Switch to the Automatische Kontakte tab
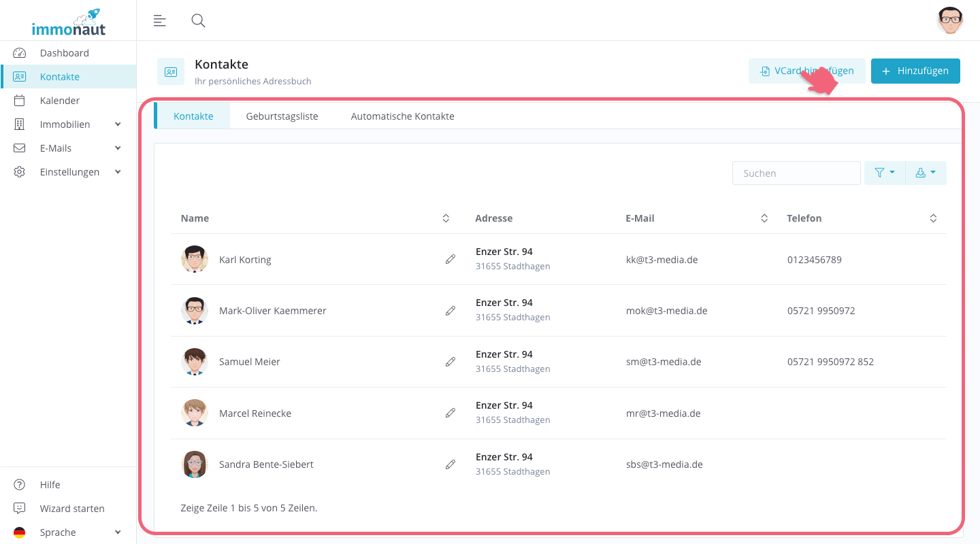The image size is (980, 544). [x=402, y=116]
